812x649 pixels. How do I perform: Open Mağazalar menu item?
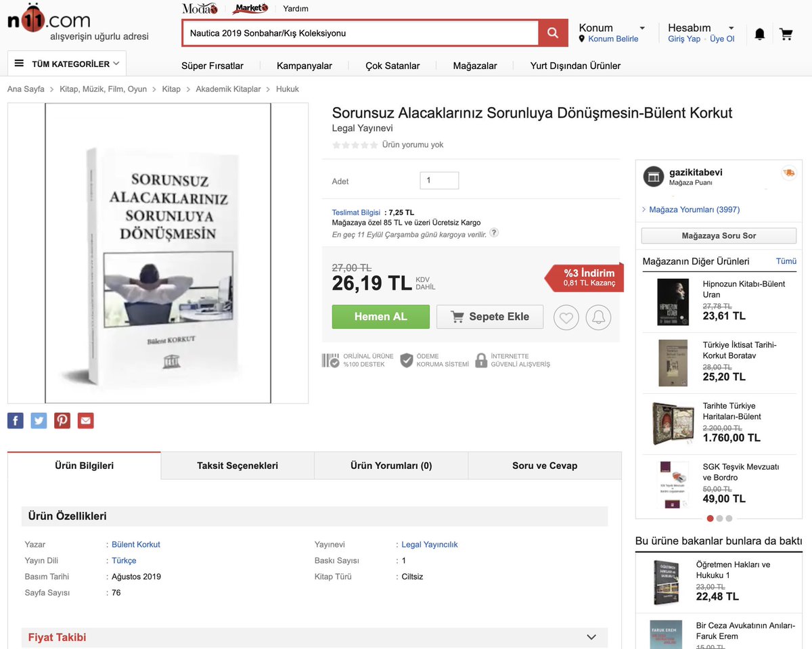(475, 66)
